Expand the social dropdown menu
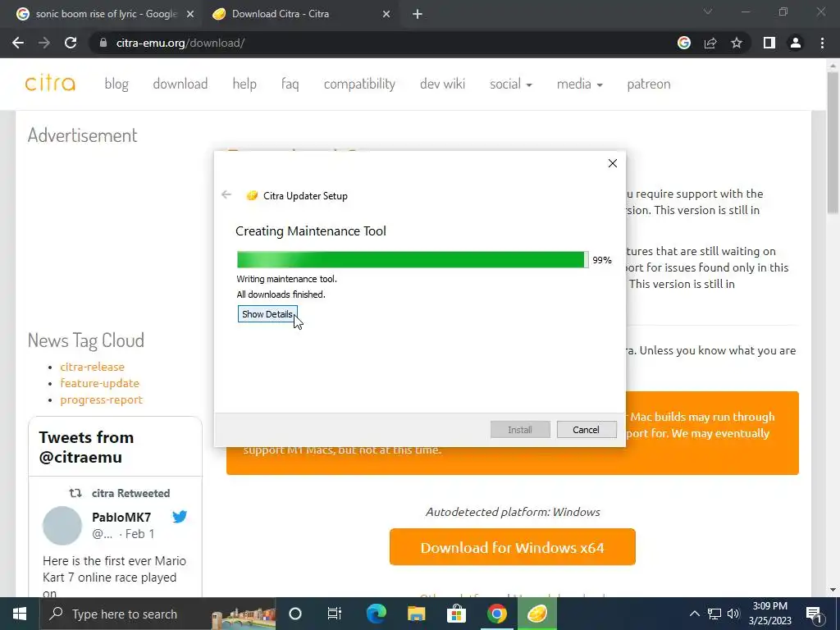Screen dimensions: 840x630 click(x=510, y=84)
